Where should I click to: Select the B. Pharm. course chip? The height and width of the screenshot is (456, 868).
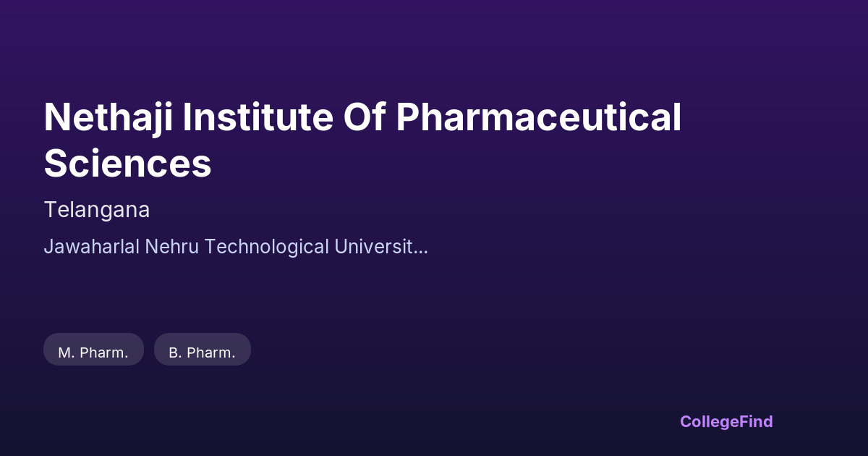coord(202,352)
